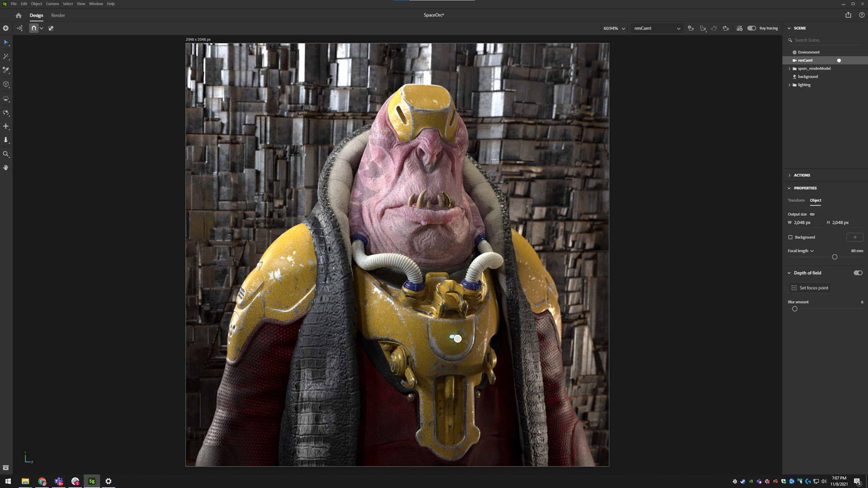Viewport: 868px width, 488px height.
Task: Open the render preview settings icon
Action: (x=740, y=28)
